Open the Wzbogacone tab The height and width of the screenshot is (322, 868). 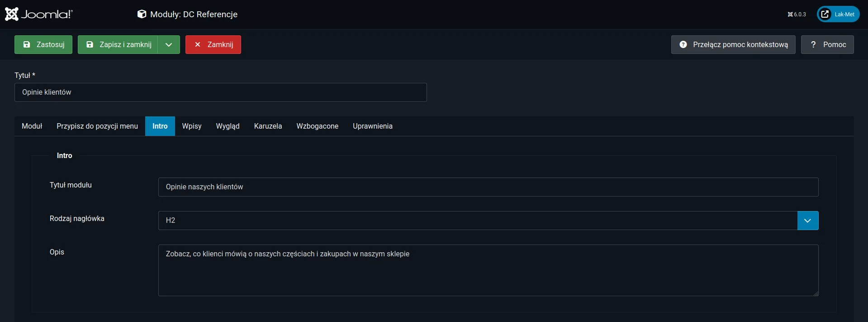coord(318,126)
